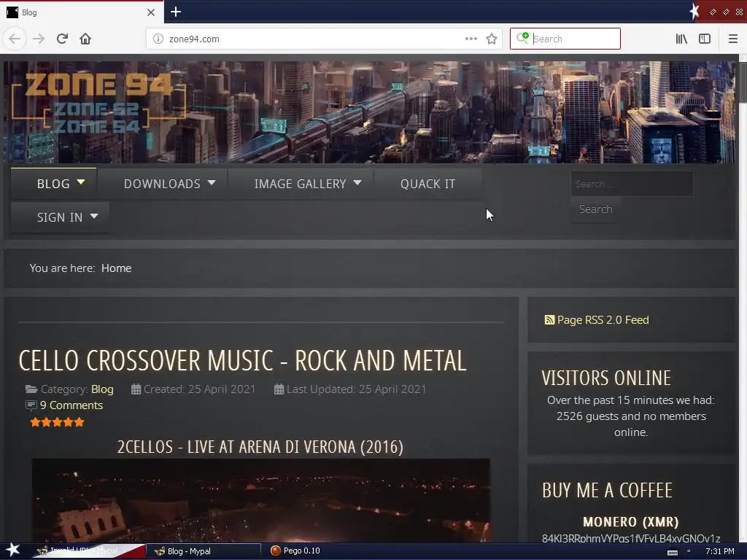Open the Blog category link

tap(102, 389)
